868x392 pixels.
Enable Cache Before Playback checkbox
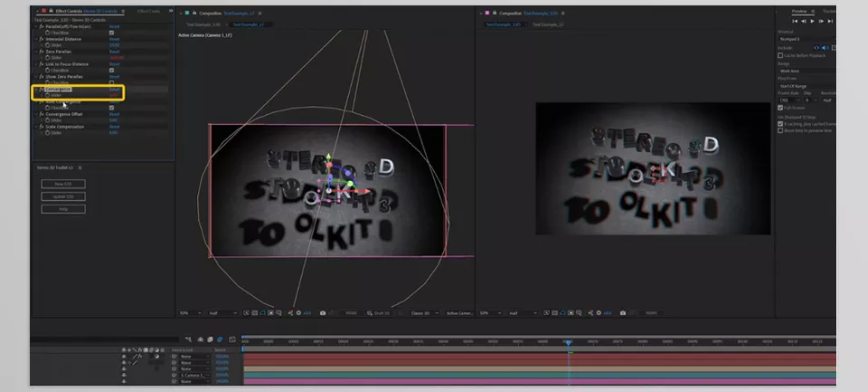tap(780, 55)
